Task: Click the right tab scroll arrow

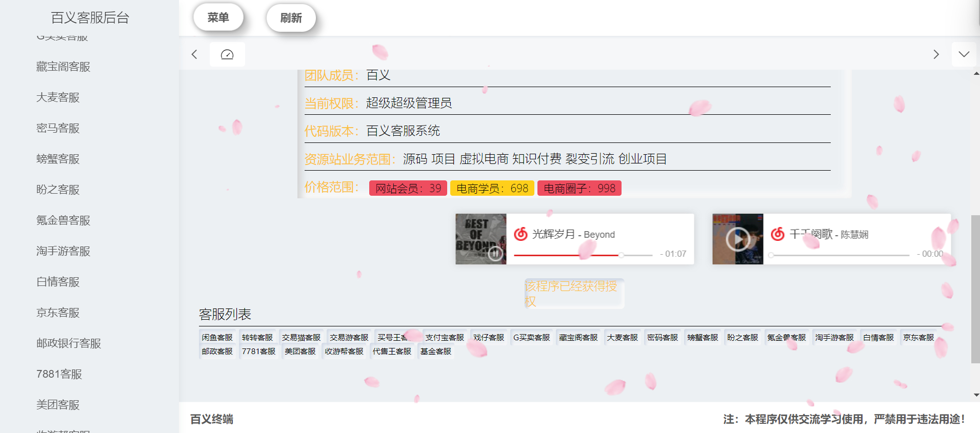Action: click(x=936, y=54)
